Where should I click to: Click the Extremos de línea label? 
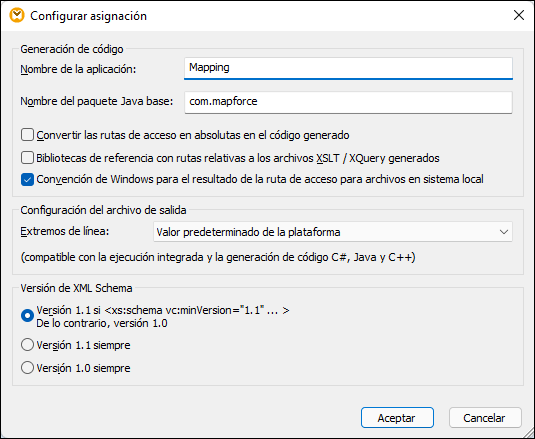pyautogui.click(x=65, y=231)
